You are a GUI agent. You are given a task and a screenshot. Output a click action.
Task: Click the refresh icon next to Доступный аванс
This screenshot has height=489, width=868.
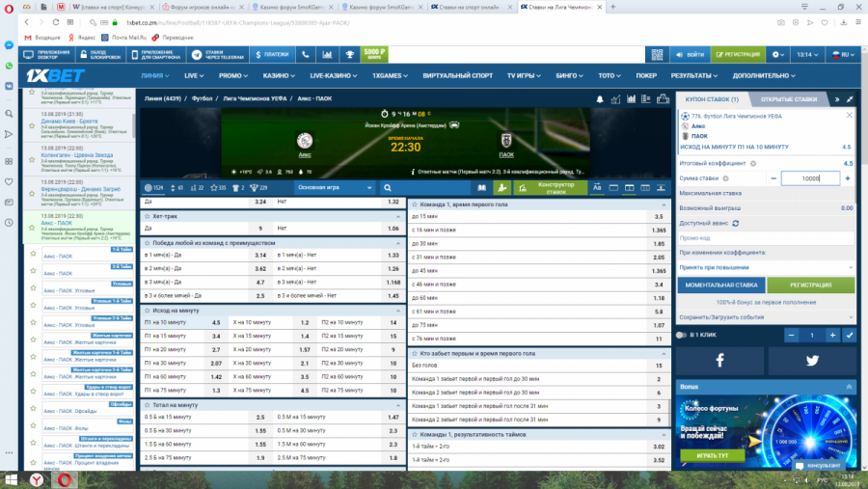[x=736, y=223]
